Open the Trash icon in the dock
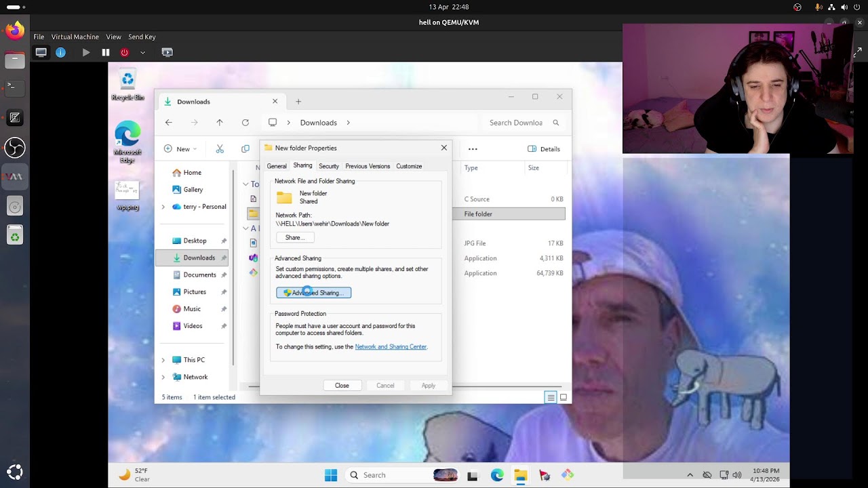 click(x=14, y=235)
